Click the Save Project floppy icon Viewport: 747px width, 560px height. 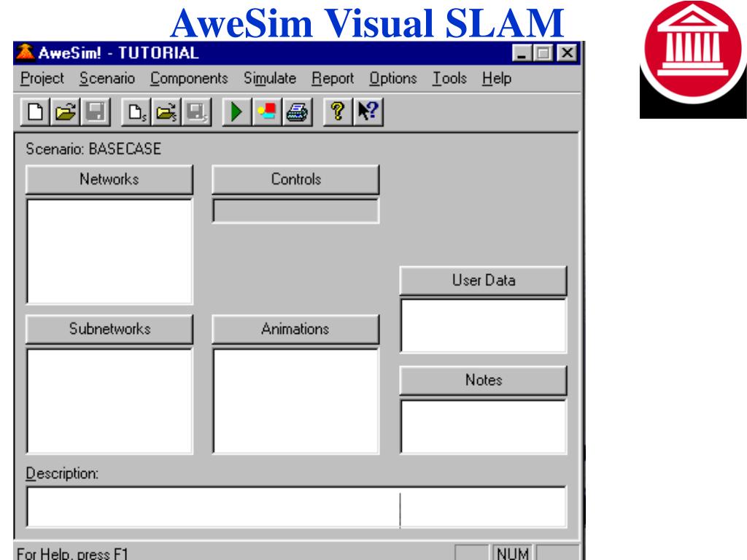tap(96, 112)
